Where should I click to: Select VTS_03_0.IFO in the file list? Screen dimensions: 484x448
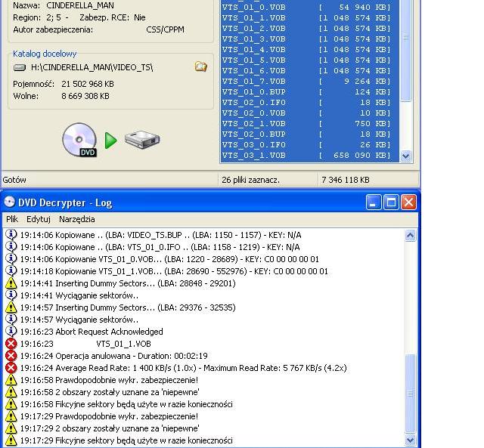309,144
